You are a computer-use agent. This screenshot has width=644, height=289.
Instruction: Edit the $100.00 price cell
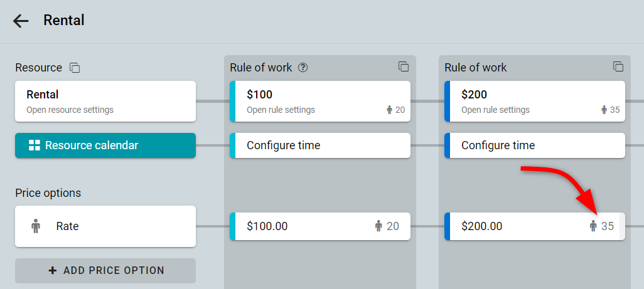click(320, 226)
